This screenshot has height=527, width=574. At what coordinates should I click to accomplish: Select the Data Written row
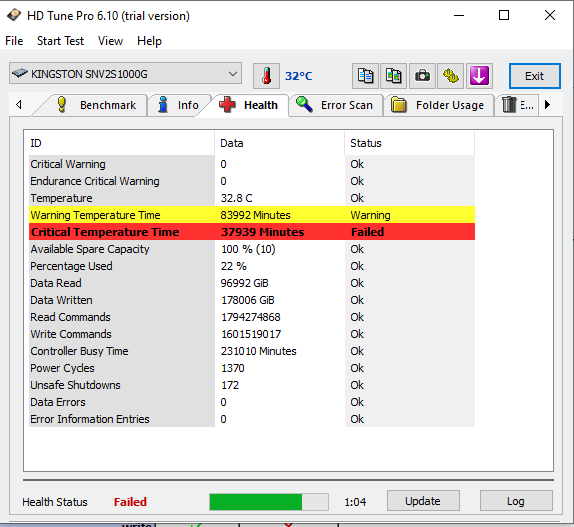coord(252,300)
